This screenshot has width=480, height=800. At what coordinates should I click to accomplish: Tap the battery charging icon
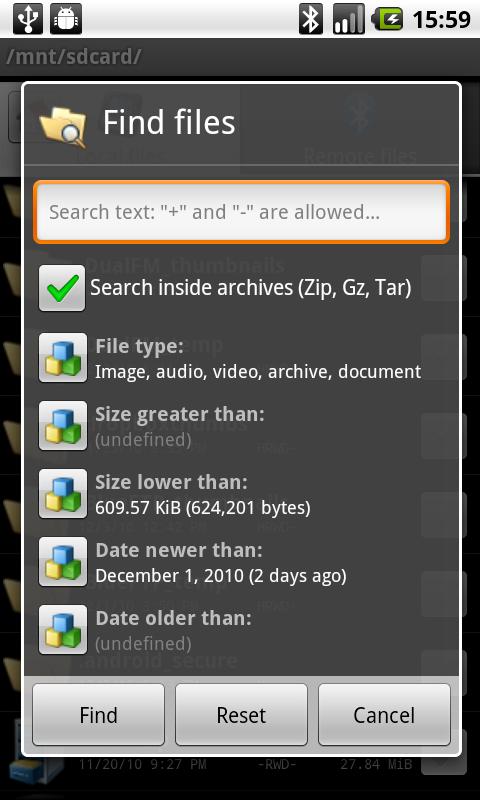pyautogui.click(x=387, y=19)
